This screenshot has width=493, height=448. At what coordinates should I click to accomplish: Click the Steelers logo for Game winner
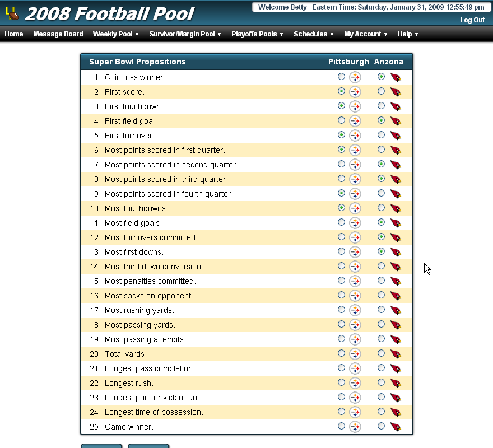[x=355, y=427]
